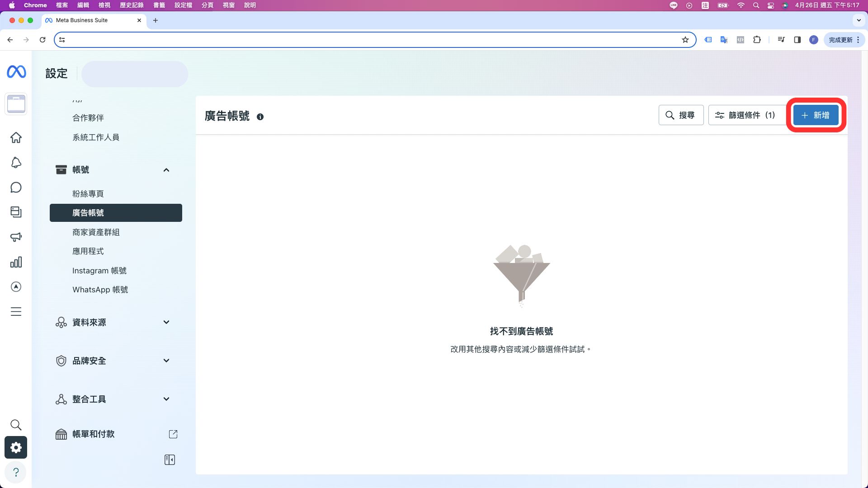Open Chrome extensions puzzle icon
Image resolution: width=868 pixels, height=488 pixels.
pos(757,40)
